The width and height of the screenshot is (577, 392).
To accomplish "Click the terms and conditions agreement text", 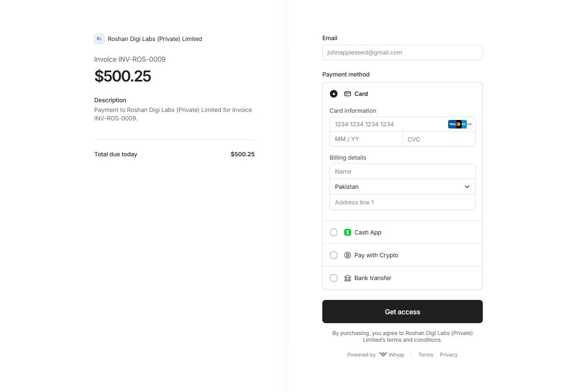I will pos(403,336).
